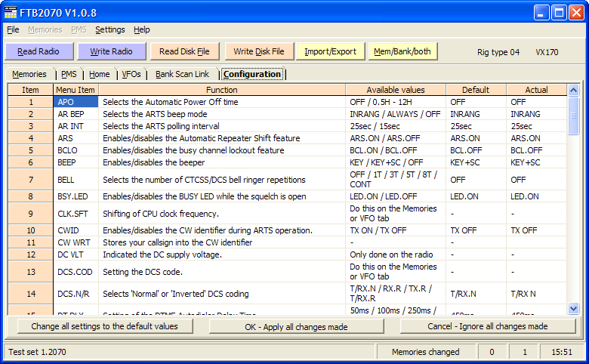Click OK - Apply all changes made
The image size is (589, 364).
click(x=296, y=327)
